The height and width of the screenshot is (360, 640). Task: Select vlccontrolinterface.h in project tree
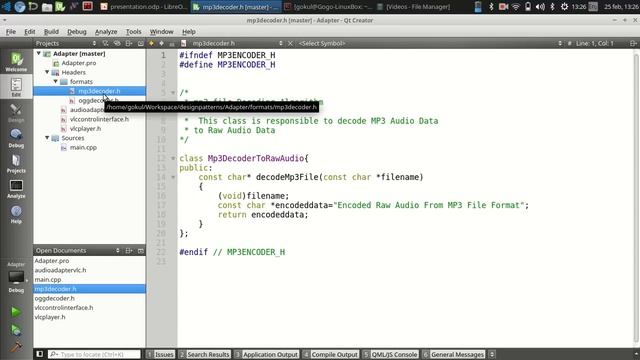pos(99,119)
